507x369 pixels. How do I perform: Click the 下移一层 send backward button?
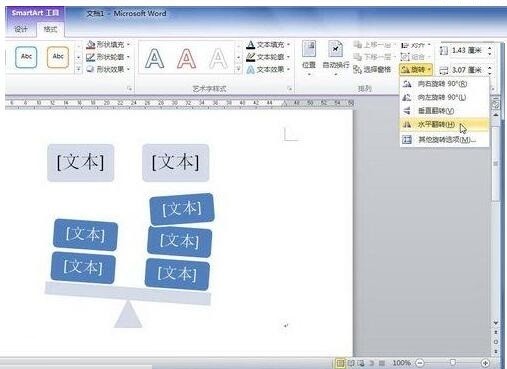tap(374, 57)
